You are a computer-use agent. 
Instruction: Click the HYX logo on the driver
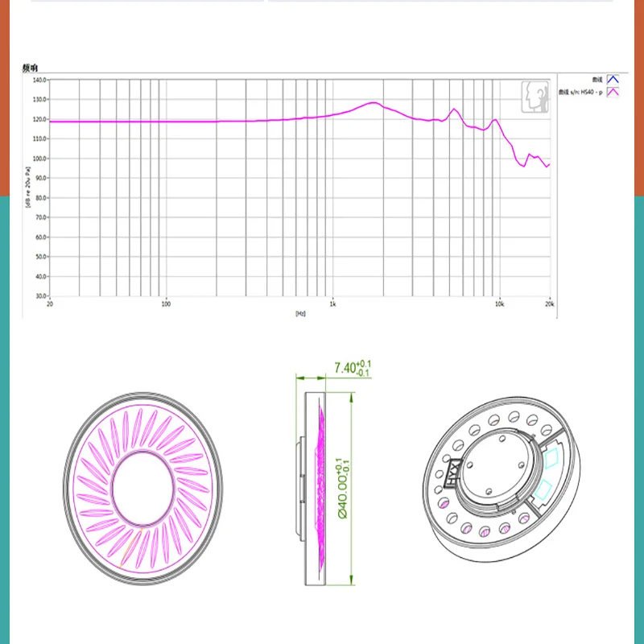(x=453, y=473)
